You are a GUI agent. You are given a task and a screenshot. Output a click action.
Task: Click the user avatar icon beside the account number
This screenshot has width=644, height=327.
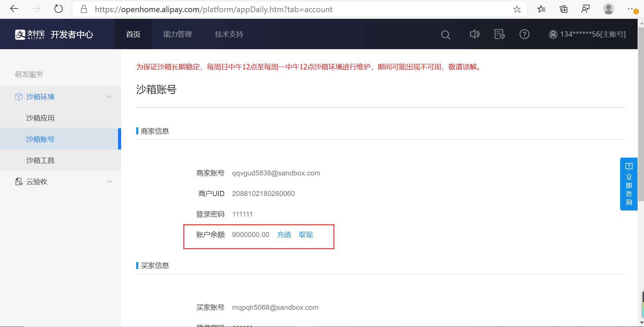(x=553, y=34)
